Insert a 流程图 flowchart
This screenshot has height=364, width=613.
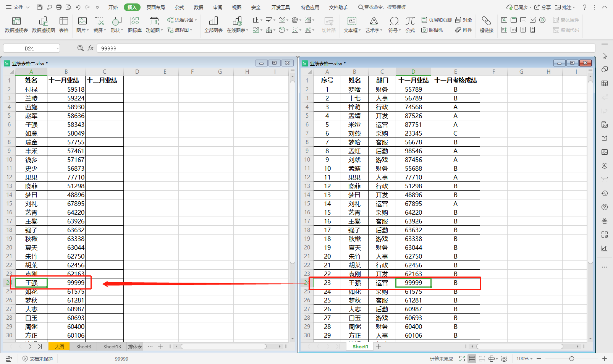pos(181,30)
